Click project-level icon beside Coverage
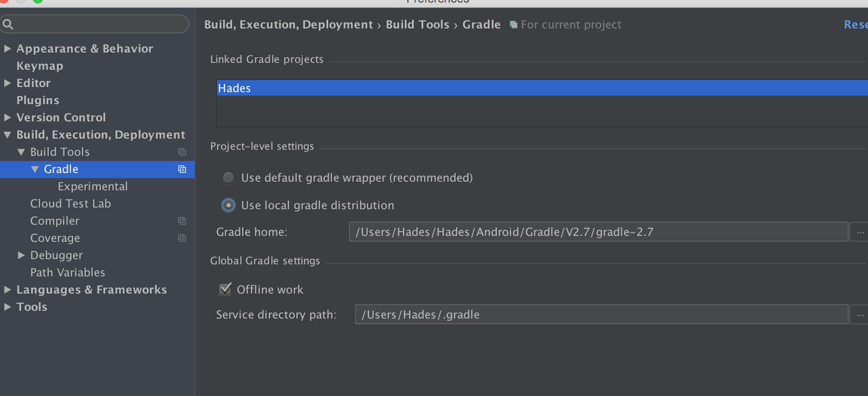This screenshot has height=396, width=868. point(182,238)
